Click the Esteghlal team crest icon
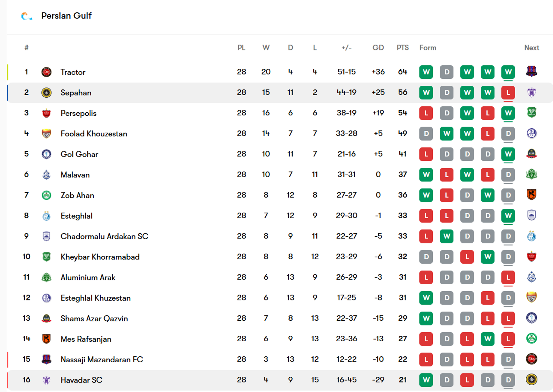 46,216
